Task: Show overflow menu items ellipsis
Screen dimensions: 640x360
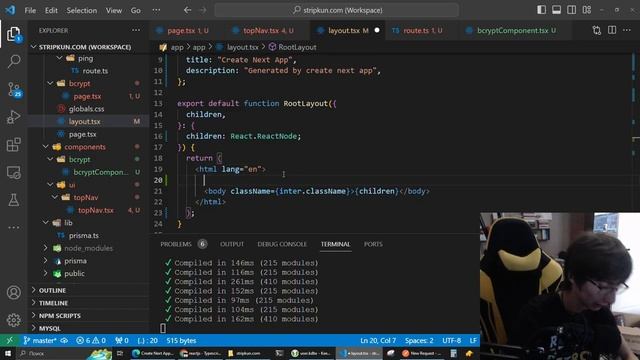Action: click(x=156, y=10)
